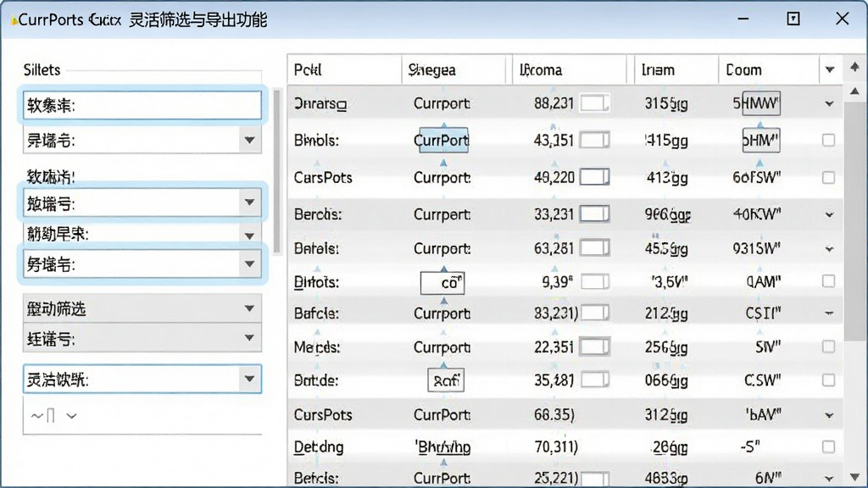Minimize the CurrPorts window
The image size is (868, 488).
pyautogui.click(x=743, y=19)
